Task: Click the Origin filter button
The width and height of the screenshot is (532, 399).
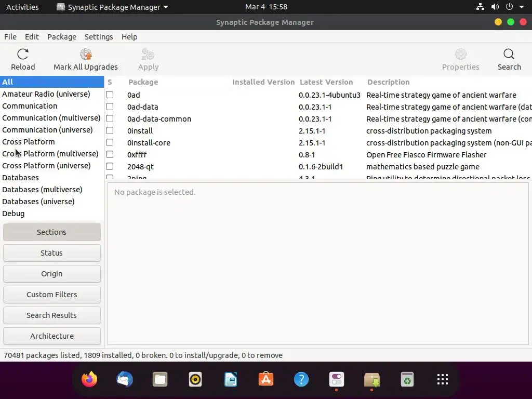Action: pos(51,273)
